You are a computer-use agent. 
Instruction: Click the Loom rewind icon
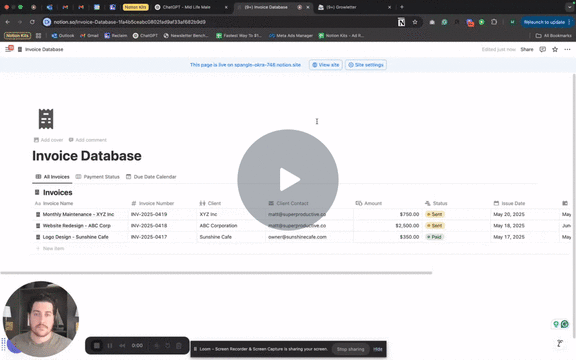122,346
